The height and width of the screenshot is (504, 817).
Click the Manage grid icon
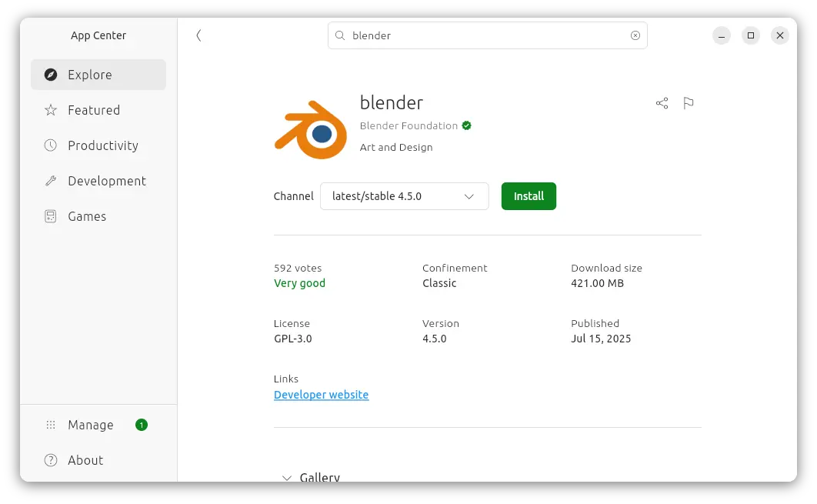point(51,425)
